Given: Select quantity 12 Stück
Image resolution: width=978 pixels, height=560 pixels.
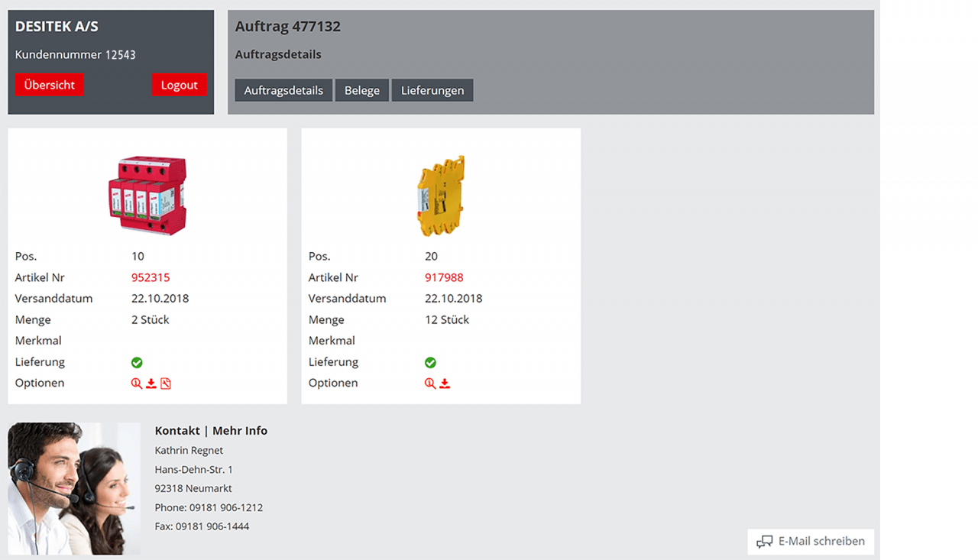Looking at the screenshot, I should point(447,319).
